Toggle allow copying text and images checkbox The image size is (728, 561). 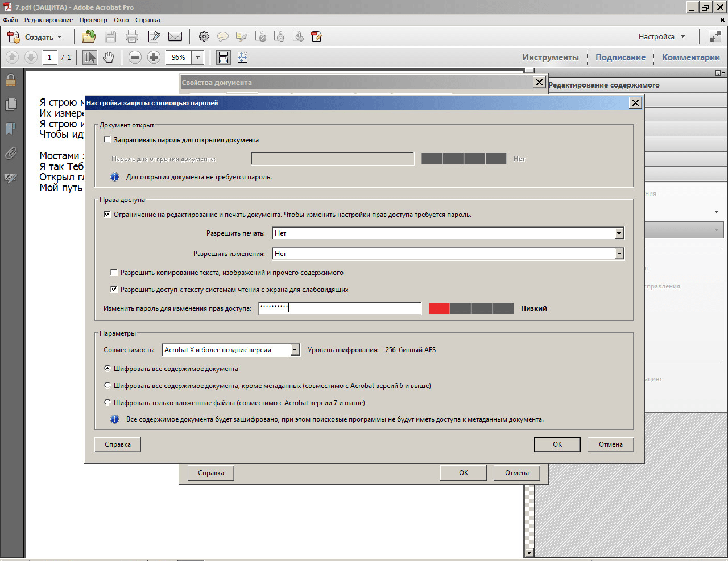(x=114, y=273)
